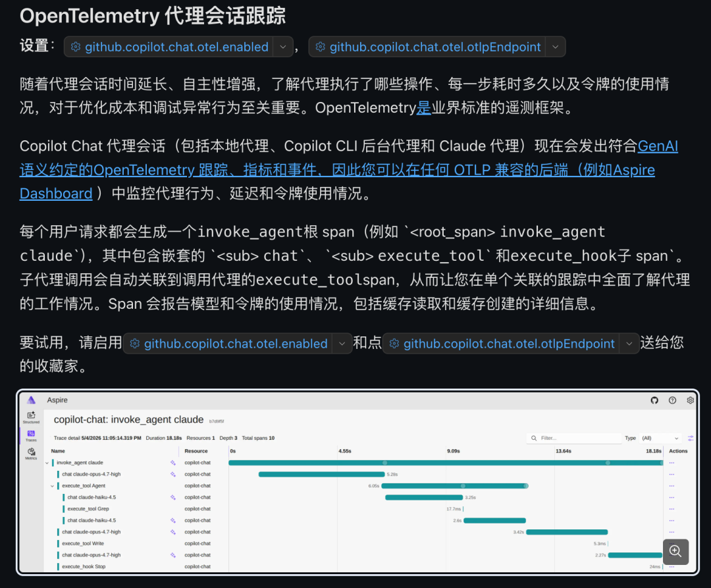Click sparkle icon on first chat claude-haiku-4.5 row

click(172, 497)
